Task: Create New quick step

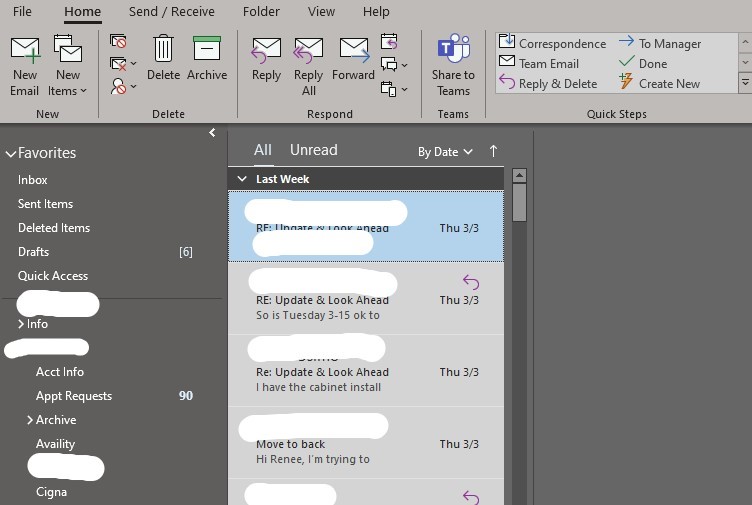Action: click(659, 83)
